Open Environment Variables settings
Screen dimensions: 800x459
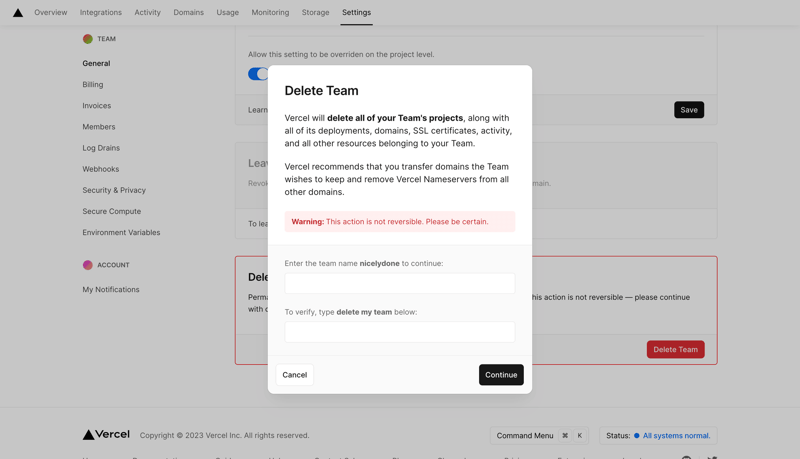tap(121, 233)
